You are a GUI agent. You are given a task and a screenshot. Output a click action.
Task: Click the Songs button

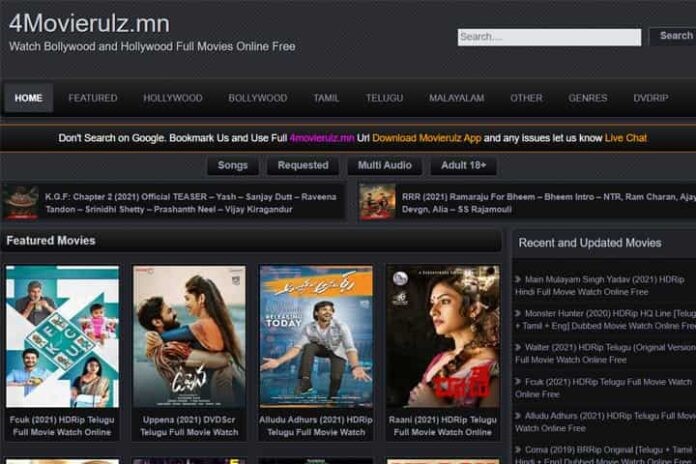click(233, 165)
